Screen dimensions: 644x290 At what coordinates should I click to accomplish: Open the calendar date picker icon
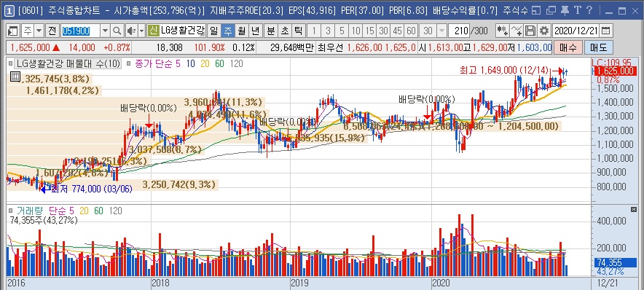point(605,31)
